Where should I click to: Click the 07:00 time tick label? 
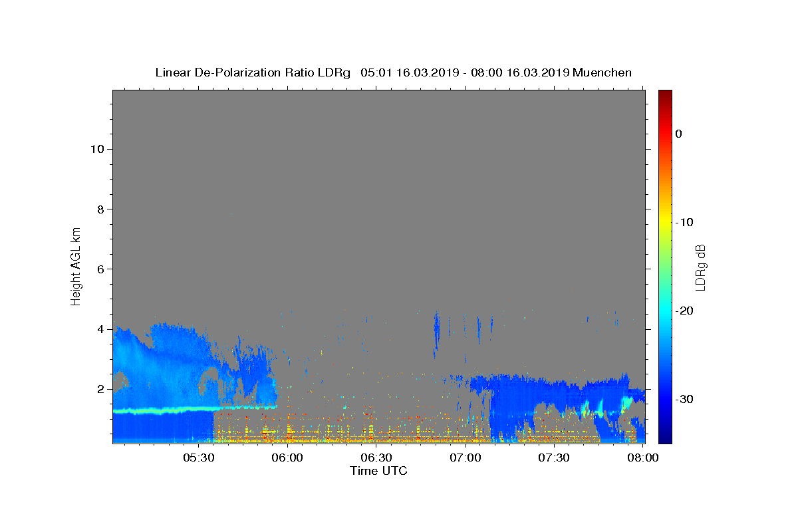465,458
